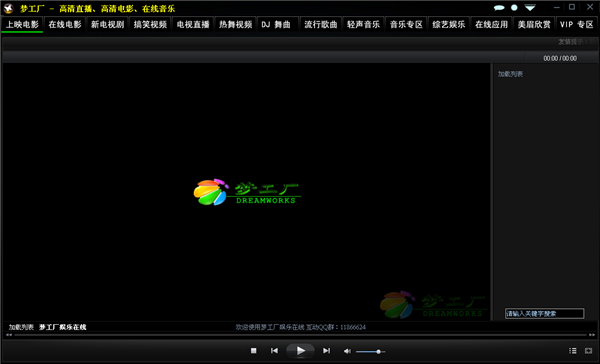Open the 搞笑视频 tab
Viewport: 600px width, 364px height.
point(150,24)
